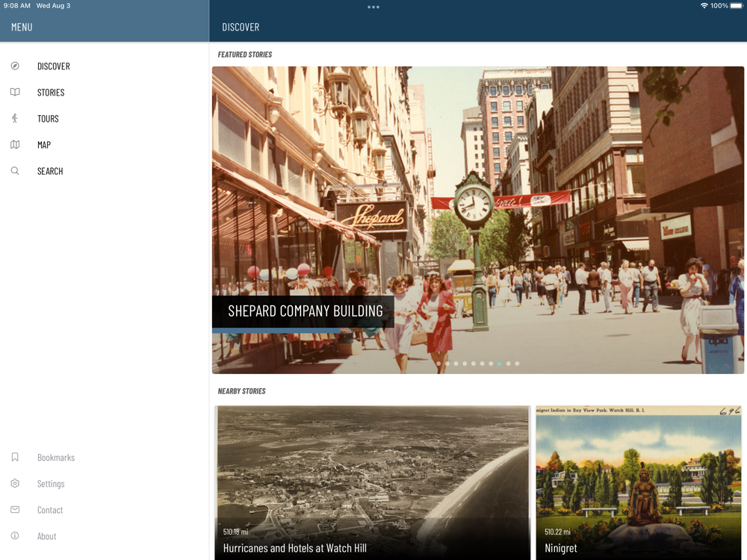Click the Tours walking-person icon
Viewport: 747px width, 560px height.
click(15, 118)
